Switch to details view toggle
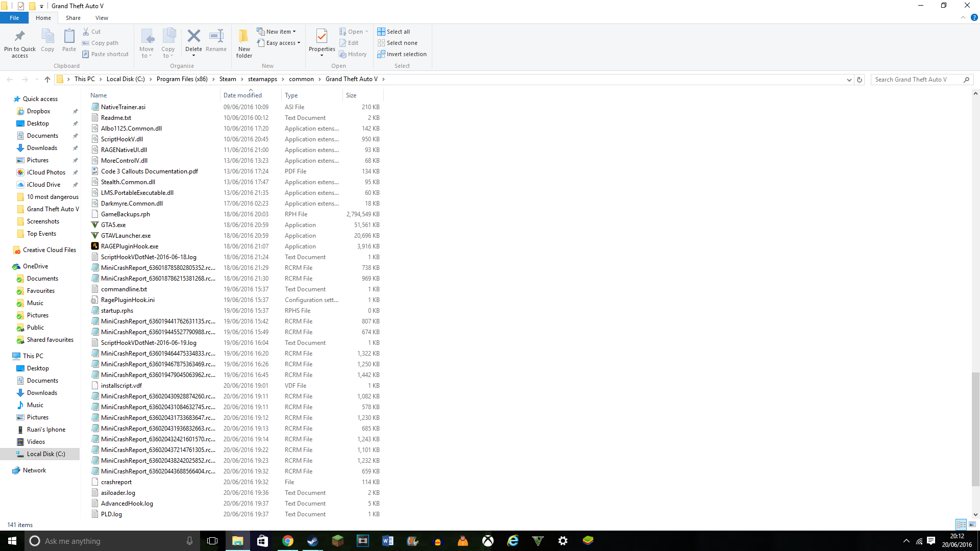980x551 pixels. point(961,524)
